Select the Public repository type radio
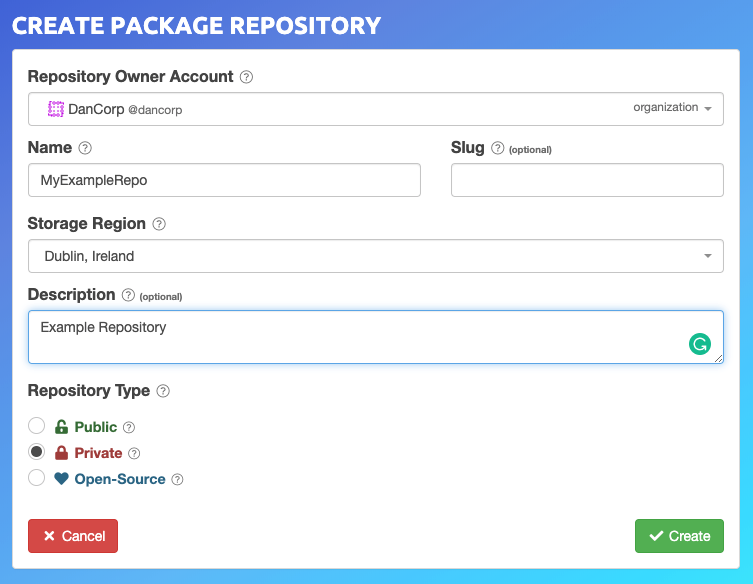This screenshot has height=584, width=753. pyautogui.click(x=36, y=426)
